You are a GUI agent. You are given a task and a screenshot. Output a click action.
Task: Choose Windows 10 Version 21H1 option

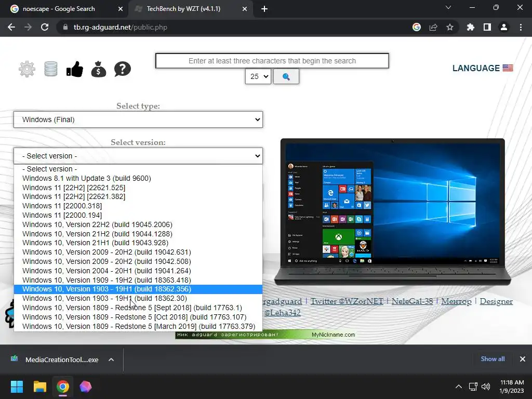(x=138, y=243)
